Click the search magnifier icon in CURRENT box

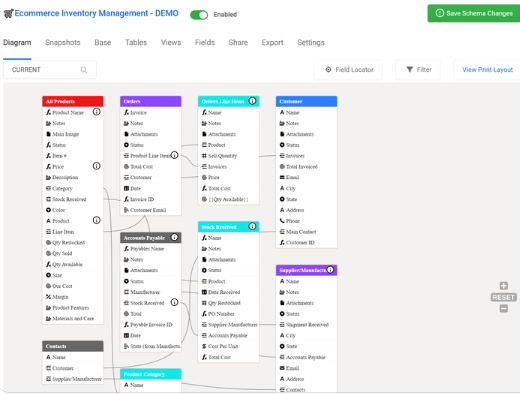(84, 70)
